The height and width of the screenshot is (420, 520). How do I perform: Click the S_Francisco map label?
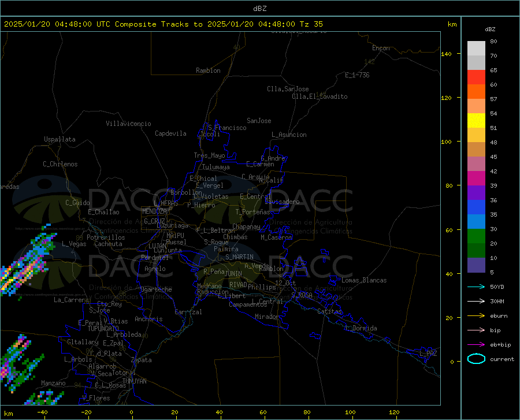coord(227,128)
